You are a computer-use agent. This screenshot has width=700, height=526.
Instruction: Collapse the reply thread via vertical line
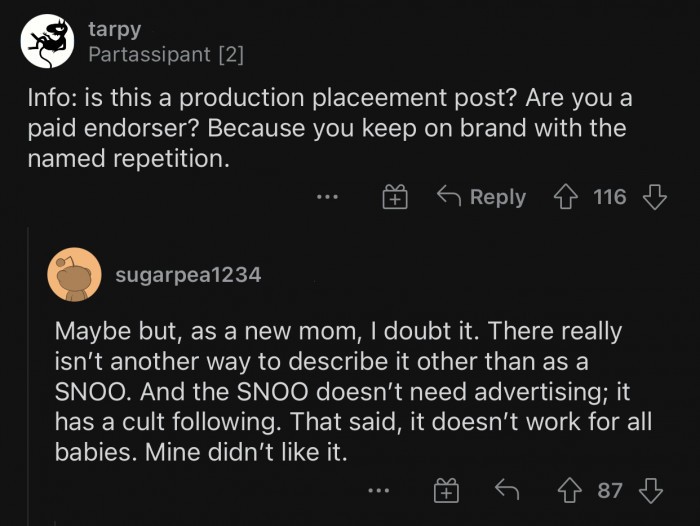click(x=29, y=376)
